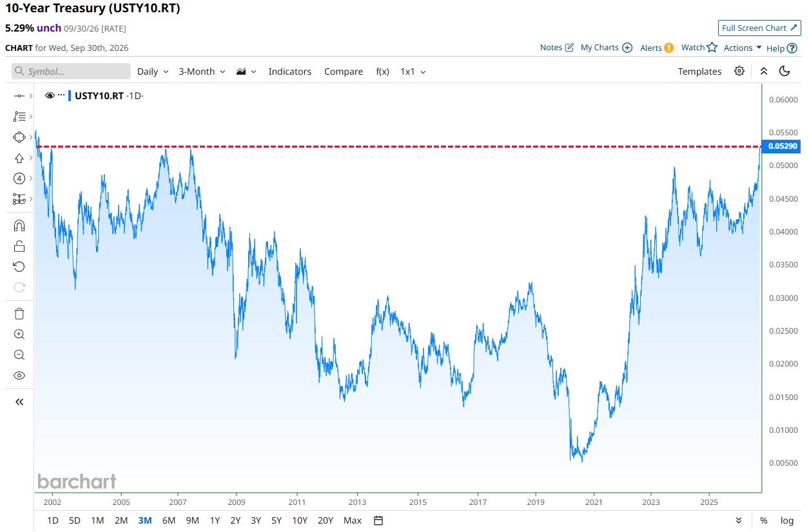Expand bottom panel with double-chevron down
Image resolution: width=809 pixels, height=532 pixels.
click(739, 520)
